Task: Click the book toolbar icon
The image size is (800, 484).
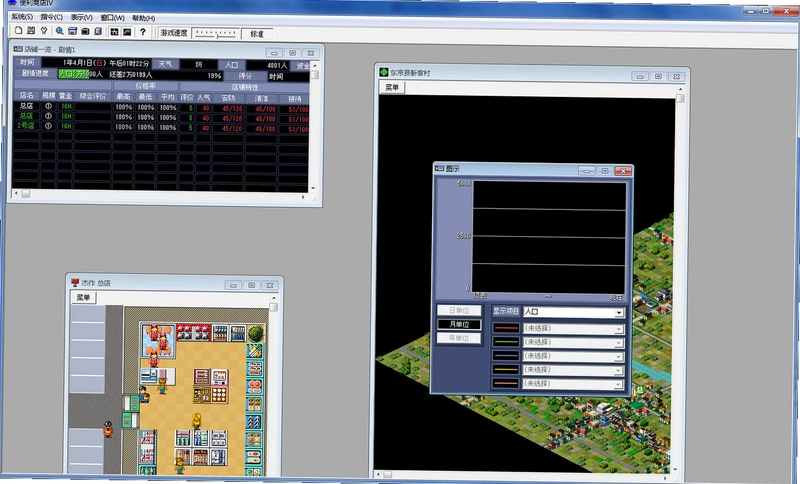Action: 98,31
